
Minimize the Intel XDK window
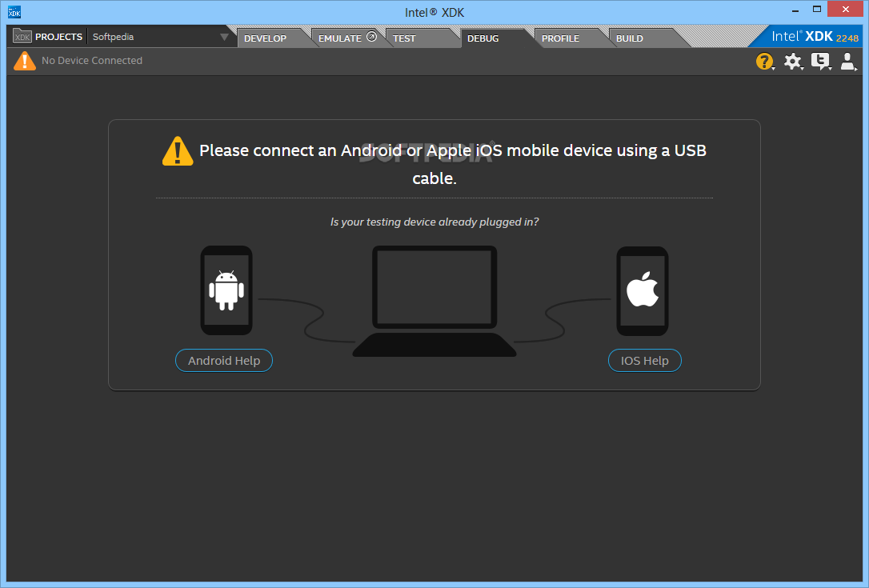[x=795, y=10]
